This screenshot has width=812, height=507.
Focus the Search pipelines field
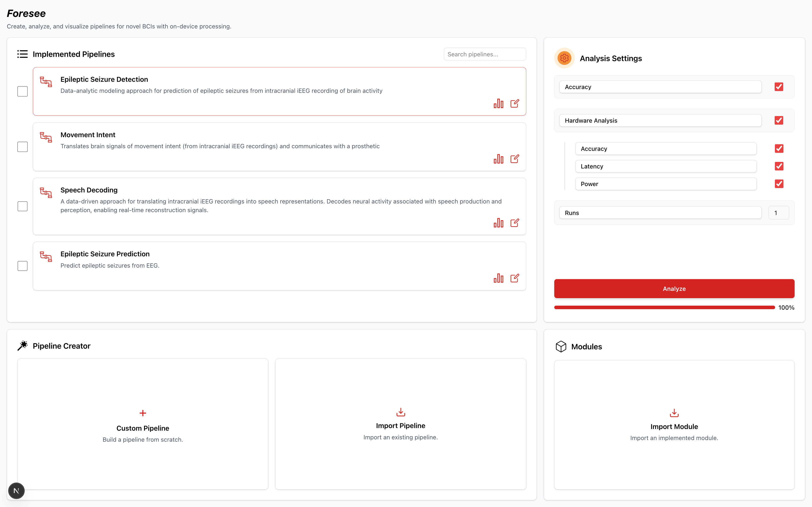(x=485, y=54)
